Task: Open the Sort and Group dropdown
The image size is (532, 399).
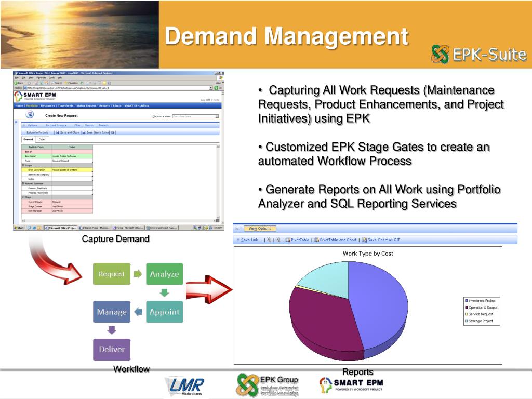Action: pos(56,125)
